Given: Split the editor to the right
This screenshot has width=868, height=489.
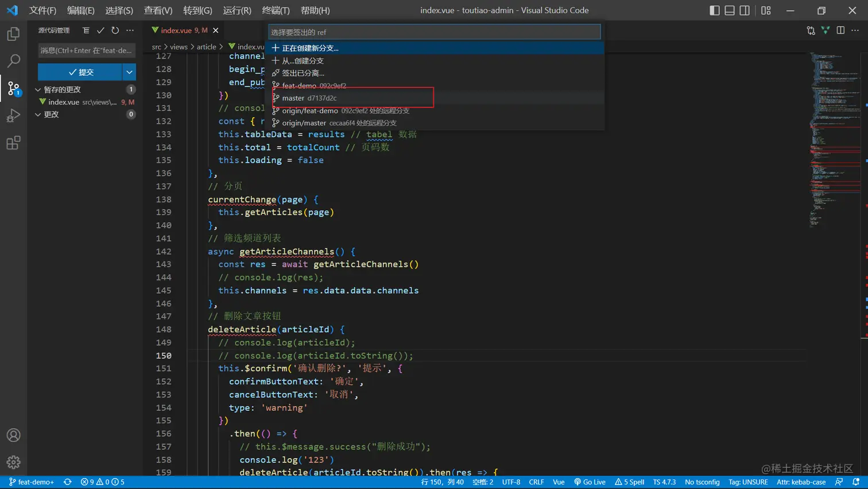Looking at the screenshot, I should [840, 30].
